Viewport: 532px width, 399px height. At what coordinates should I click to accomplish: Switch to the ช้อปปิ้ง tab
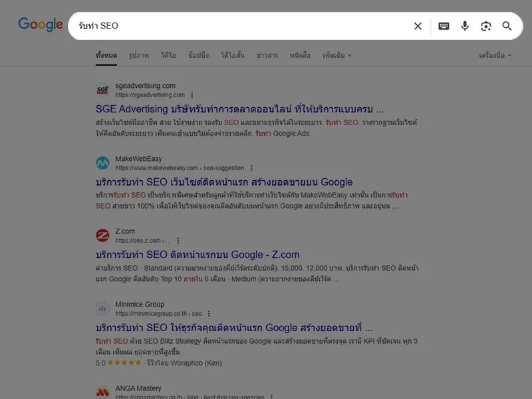(198, 55)
